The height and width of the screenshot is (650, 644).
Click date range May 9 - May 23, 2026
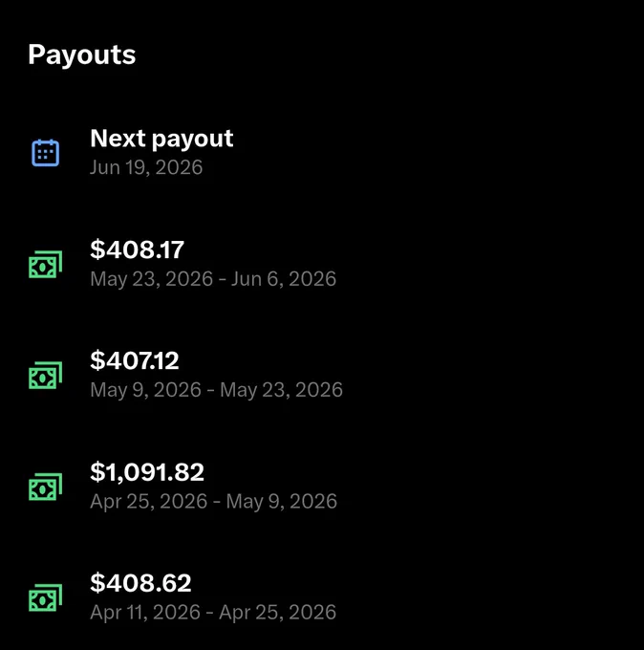coord(216,390)
